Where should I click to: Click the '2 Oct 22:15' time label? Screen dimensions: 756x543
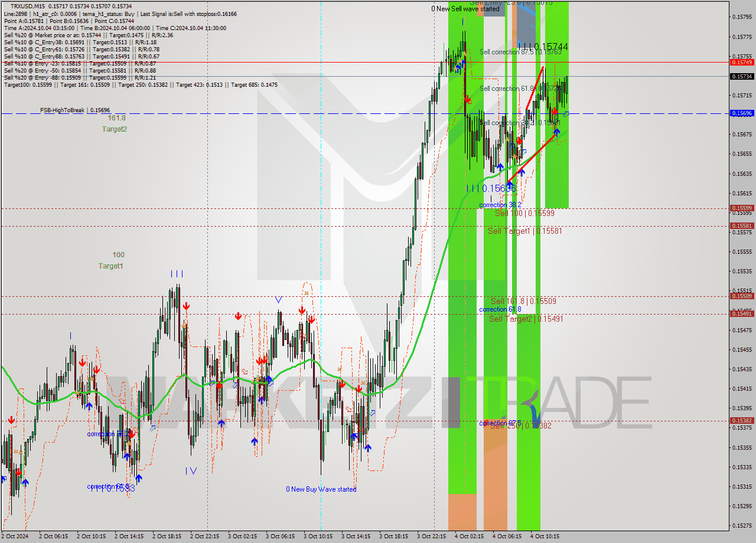[x=204, y=537]
